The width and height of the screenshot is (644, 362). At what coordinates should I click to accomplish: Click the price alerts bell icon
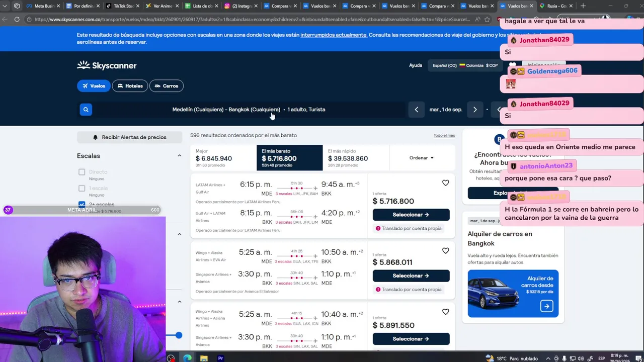click(x=95, y=137)
